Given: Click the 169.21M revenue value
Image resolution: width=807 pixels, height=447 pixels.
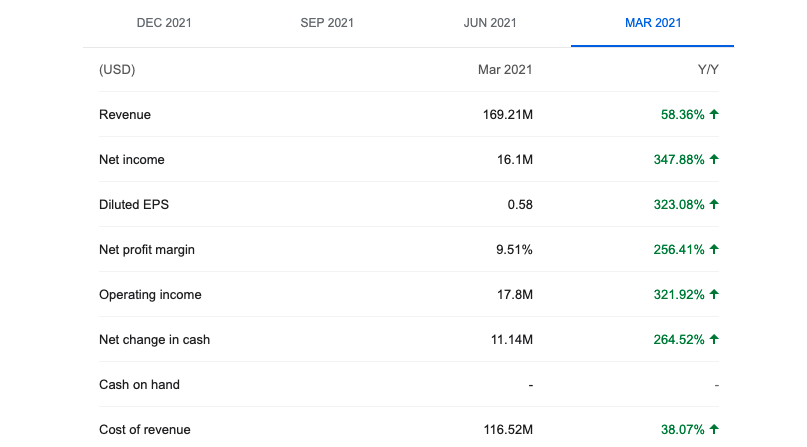Looking at the screenshot, I should 507,115.
